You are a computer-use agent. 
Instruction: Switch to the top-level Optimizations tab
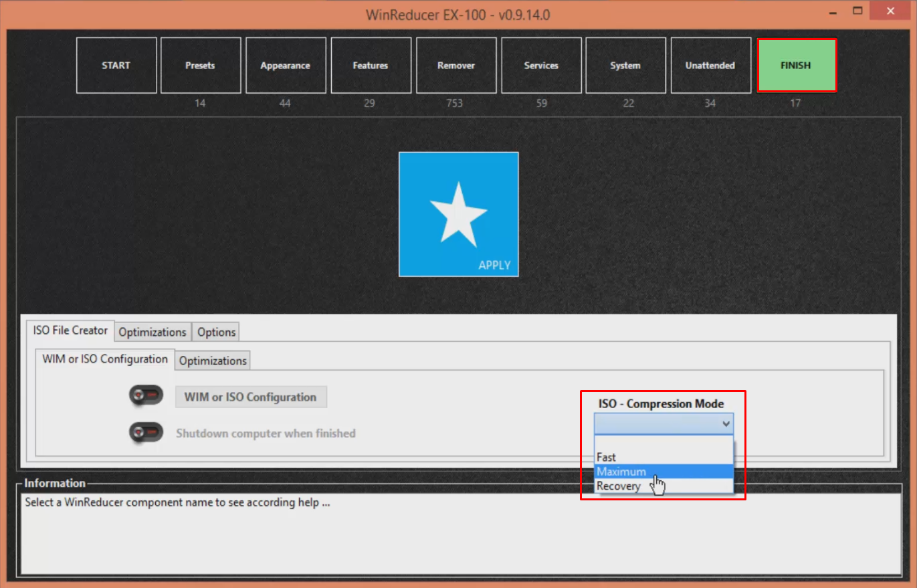click(x=152, y=332)
